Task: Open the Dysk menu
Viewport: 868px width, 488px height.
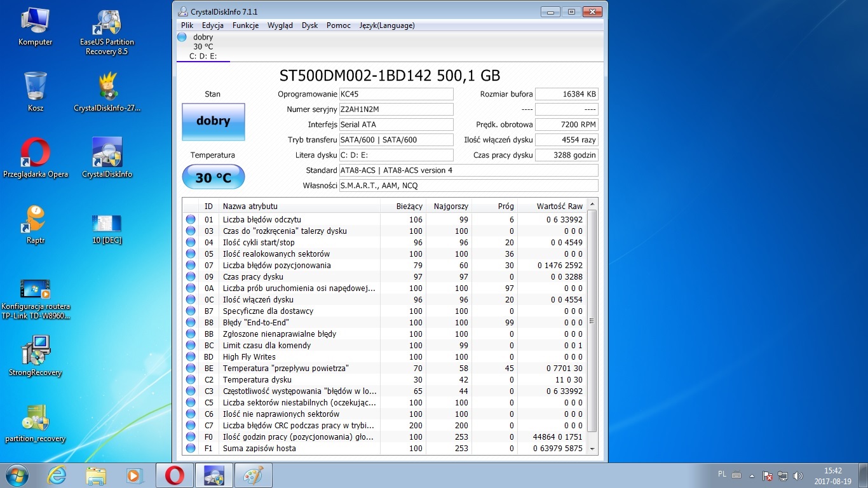Action: pyautogui.click(x=310, y=25)
